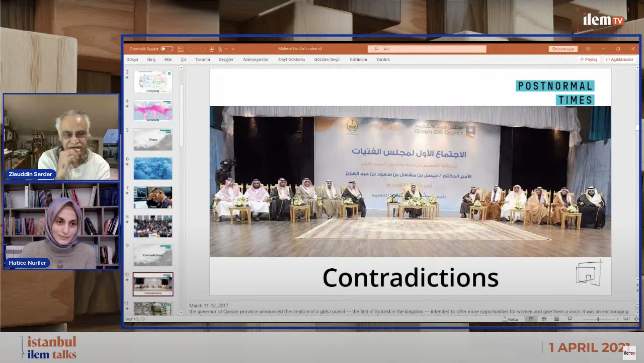
Task: Click slide panel scroll down arrow
Action: tap(181, 312)
